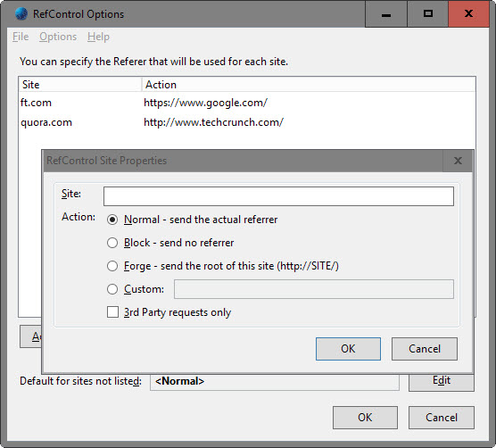
Task: Open the File menu
Action: point(21,37)
